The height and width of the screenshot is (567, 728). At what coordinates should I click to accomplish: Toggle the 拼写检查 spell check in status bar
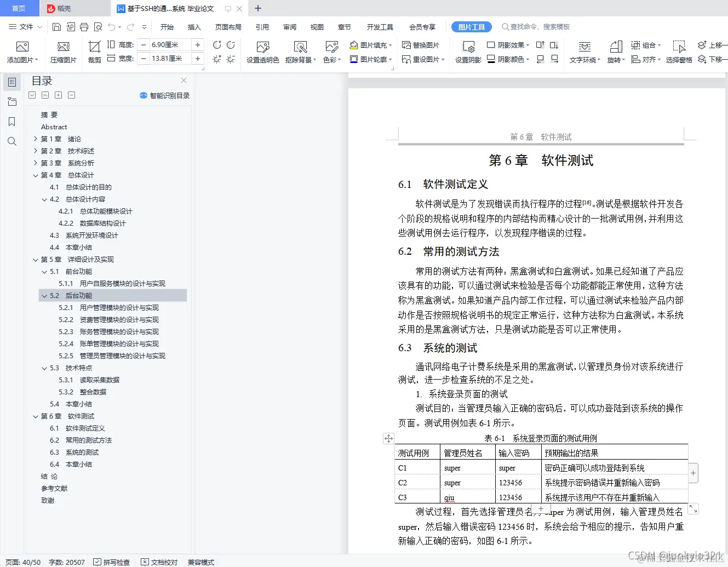coord(113,562)
